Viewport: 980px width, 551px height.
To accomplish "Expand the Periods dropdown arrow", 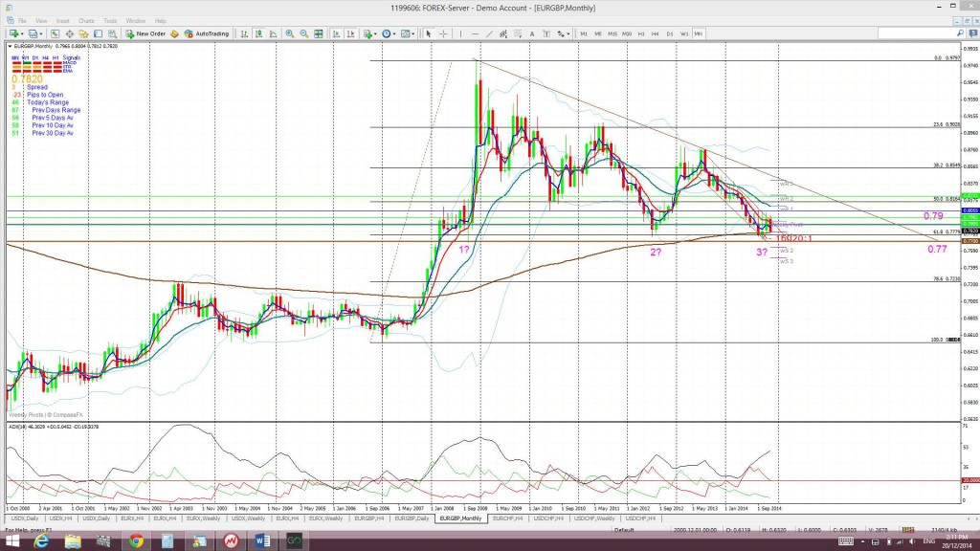I will pos(394,33).
